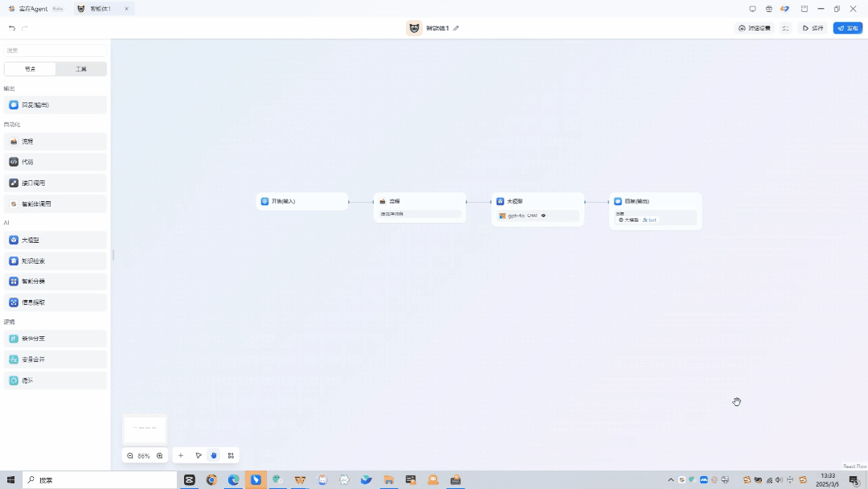Select the hand pan tool
The image size is (868, 489).
[x=214, y=455]
